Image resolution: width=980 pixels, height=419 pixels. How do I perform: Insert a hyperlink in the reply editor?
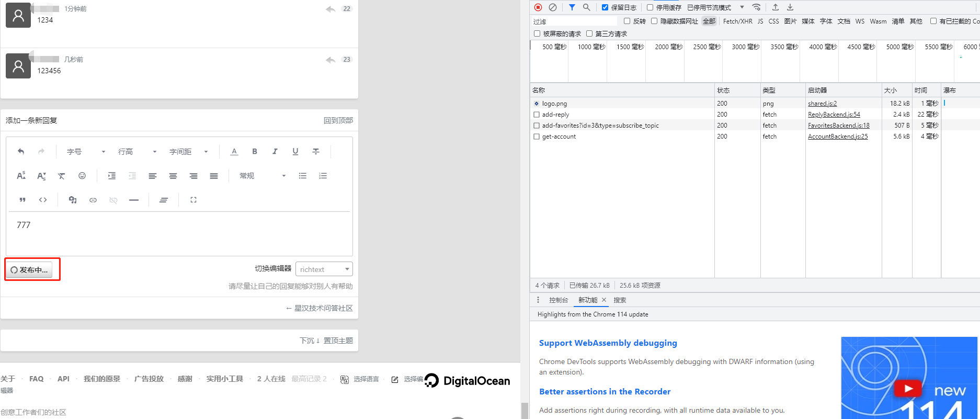click(x=93, y=200)
